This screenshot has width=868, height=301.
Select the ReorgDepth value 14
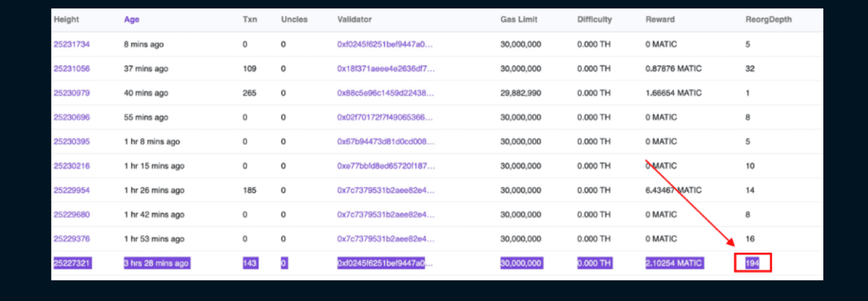(x=750, y=190)
